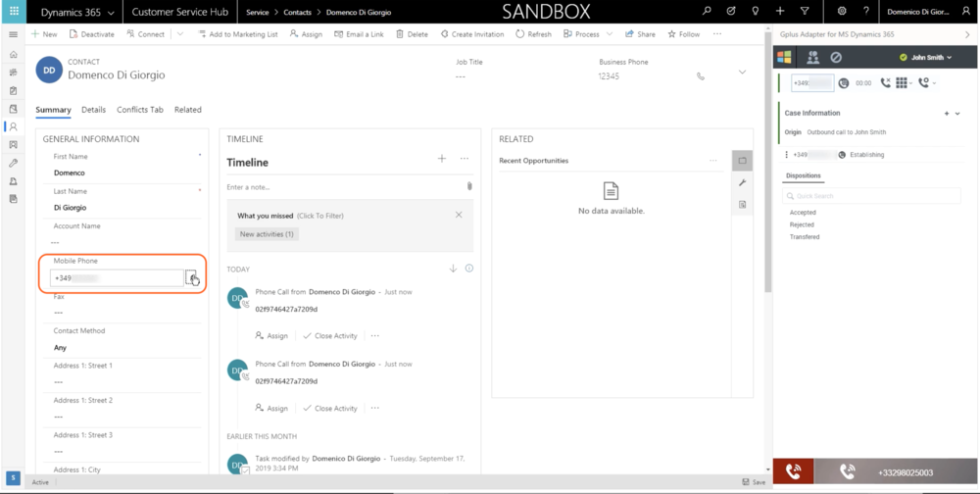
Task: Click Mobile Phone click-to-dial icon
Action: click(191, 277)
